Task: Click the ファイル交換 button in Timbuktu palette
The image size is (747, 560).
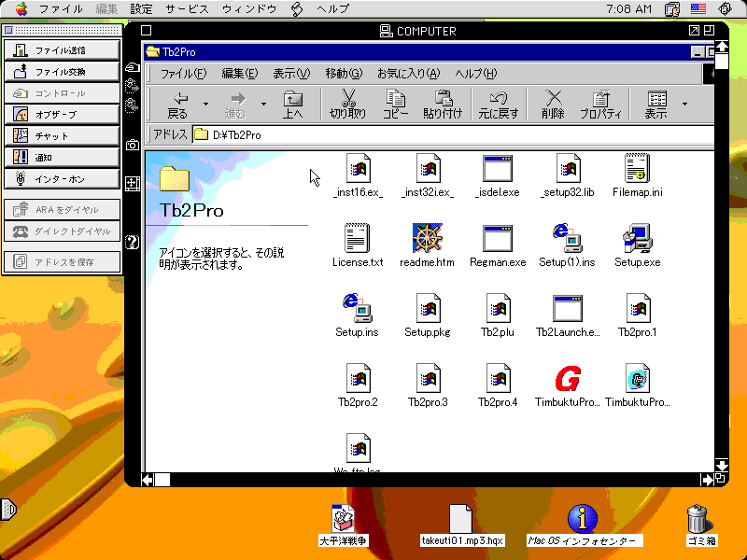Action: [62, 72]
